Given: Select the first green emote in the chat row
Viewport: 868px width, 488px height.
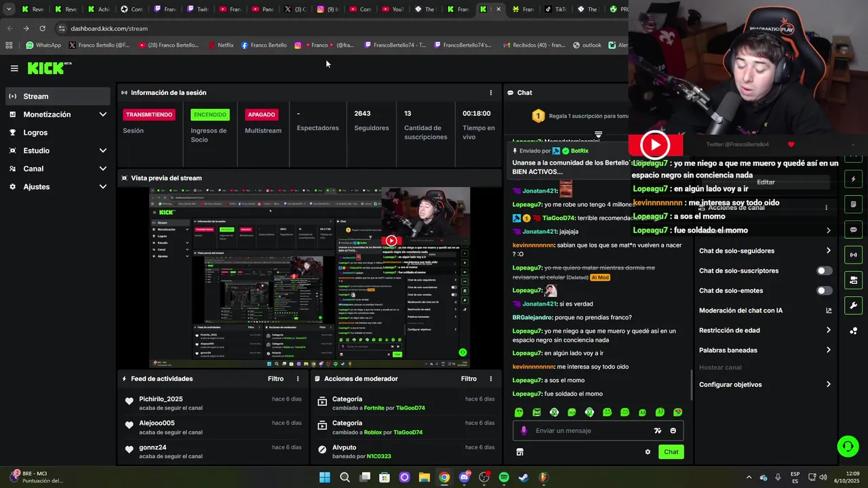Looking at the screenshot, I should coord(519,412).
